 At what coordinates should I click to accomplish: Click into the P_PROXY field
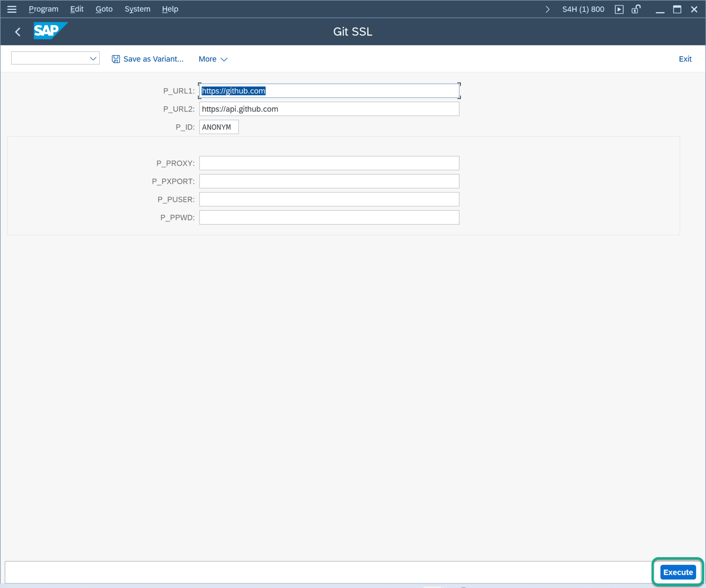pos(329,163)
